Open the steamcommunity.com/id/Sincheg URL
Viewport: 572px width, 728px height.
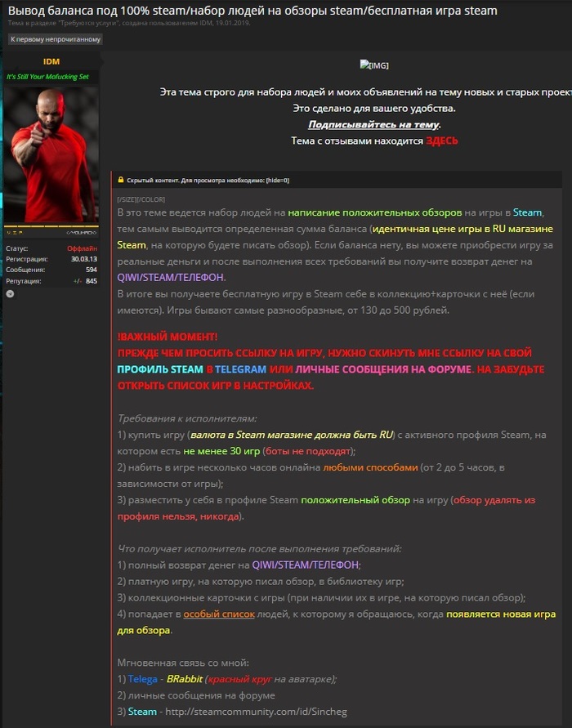pos(253,712)
